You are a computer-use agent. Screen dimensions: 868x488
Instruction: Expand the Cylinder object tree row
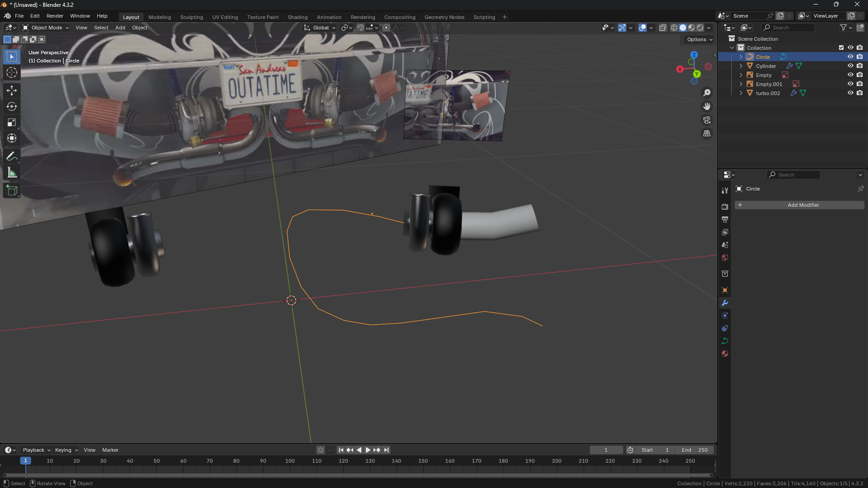coord(741,66)
